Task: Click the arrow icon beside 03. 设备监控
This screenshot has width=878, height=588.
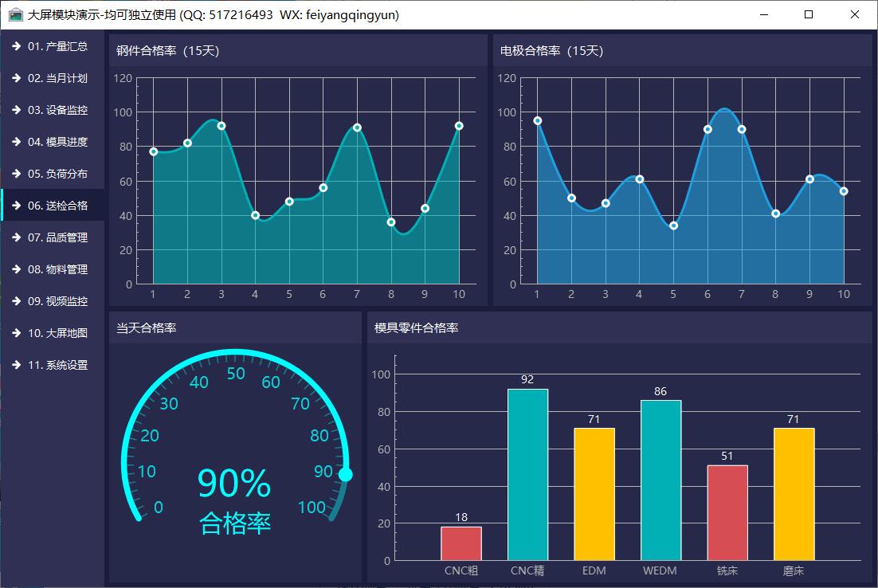Action: 16,110
